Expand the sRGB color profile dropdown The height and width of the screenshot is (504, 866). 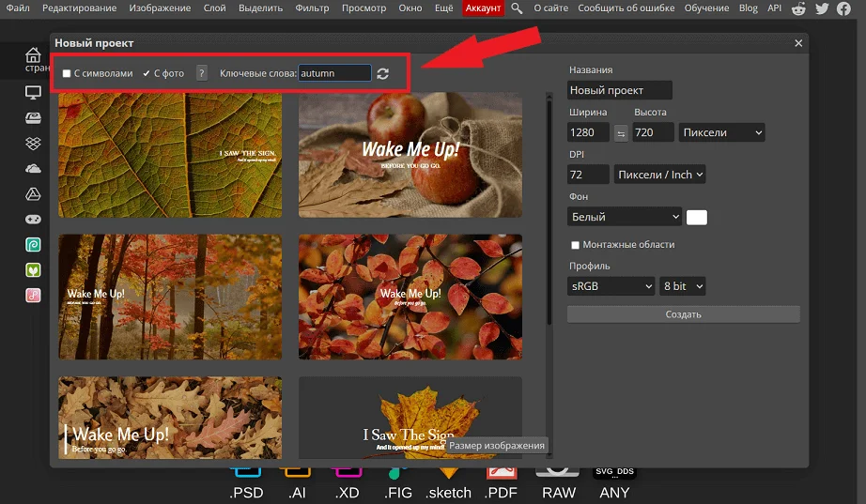click(611, 286)
